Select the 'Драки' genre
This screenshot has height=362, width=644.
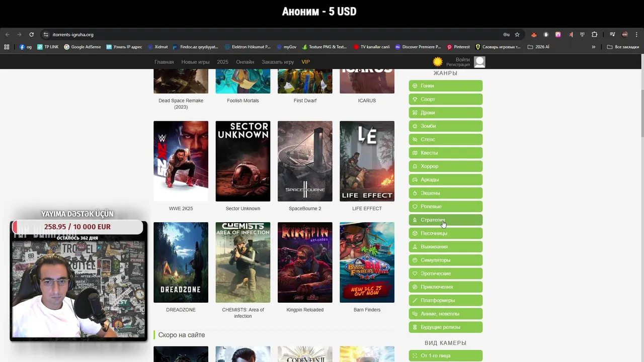click(445, 113)
